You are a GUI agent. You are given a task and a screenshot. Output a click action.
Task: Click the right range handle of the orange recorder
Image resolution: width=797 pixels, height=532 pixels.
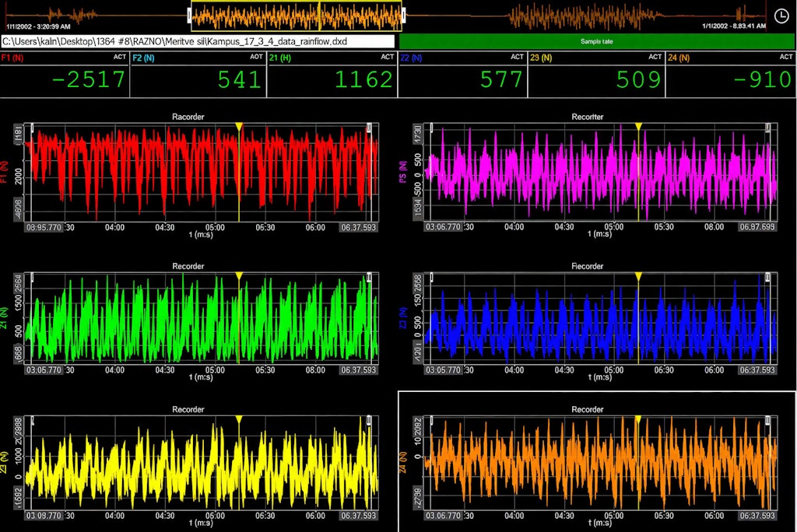pos(768,421)
